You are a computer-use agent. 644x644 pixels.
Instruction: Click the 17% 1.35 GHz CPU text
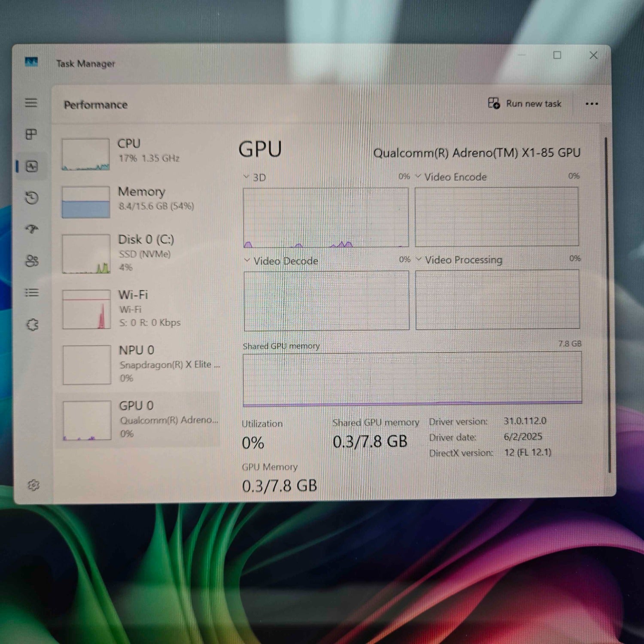click(149, 158)
